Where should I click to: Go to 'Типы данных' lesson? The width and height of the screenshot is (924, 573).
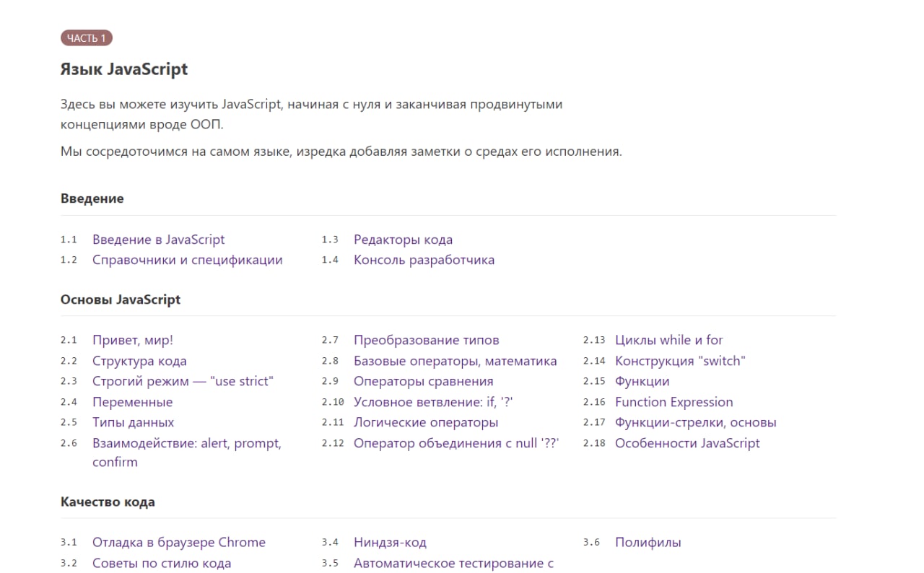point(133,422)
